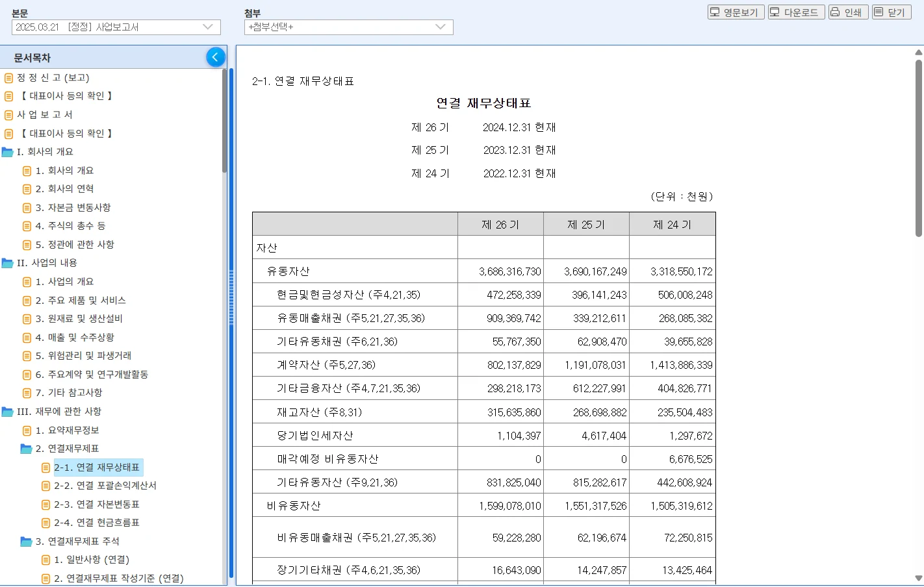The width and height of the screenshot is (924, 587).
Task: Select 5. 위험관리 및 파생거래
Action: [83, 356]
